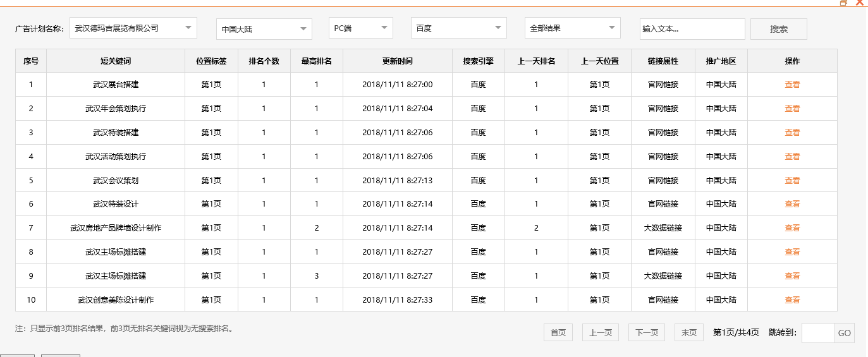Open 查看 for 武汉特装设计 row

click(x=792, y=204)
